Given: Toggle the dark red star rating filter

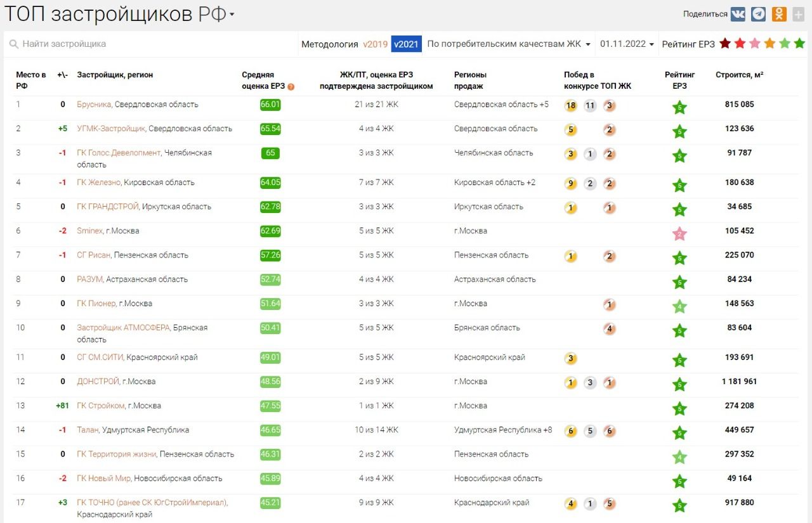Looking at the screenshot, I should [724, 44].
